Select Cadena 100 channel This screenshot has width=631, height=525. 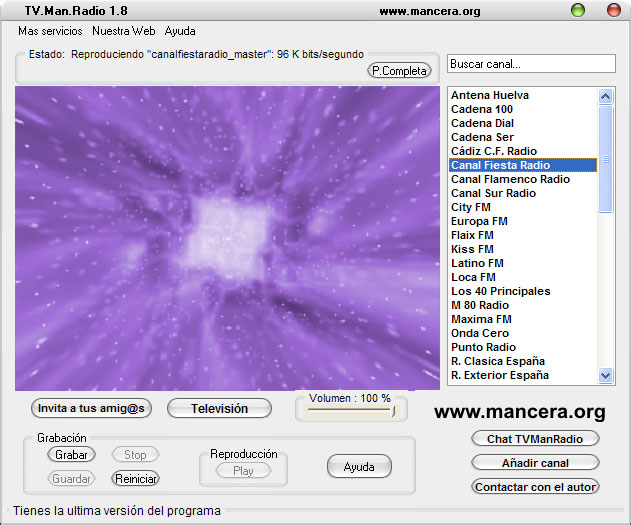pos(523,109)
